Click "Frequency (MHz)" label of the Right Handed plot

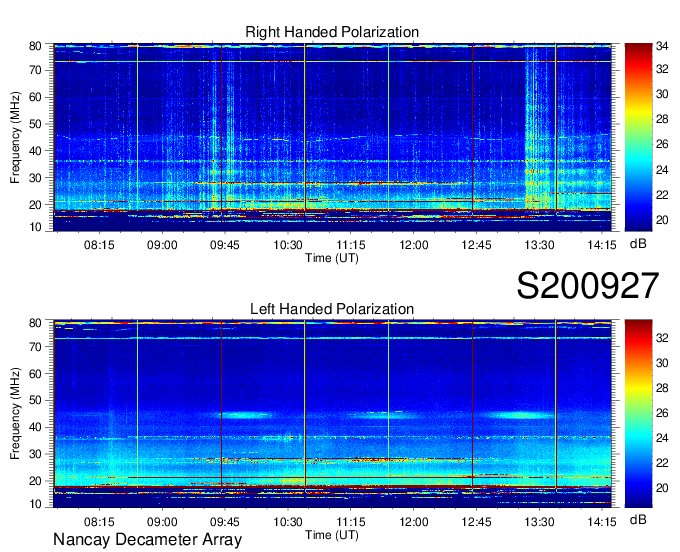[x=15, y=137]
